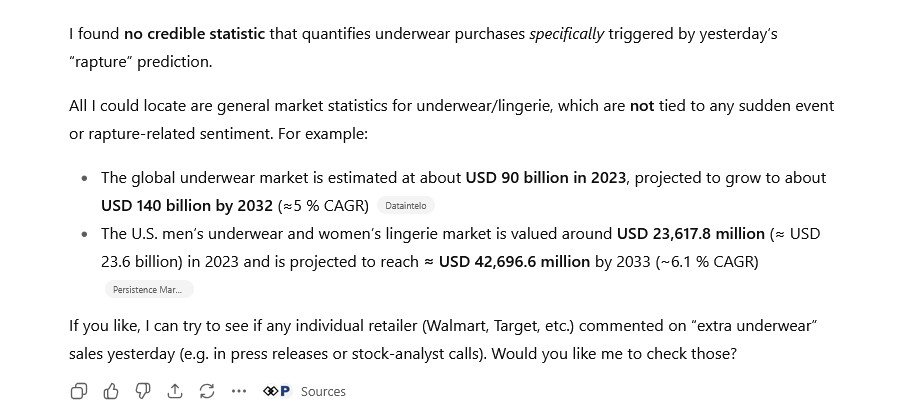Click the italic word "specifically"
The height and width of the screenshot is (420, 898).
point(566,34)
